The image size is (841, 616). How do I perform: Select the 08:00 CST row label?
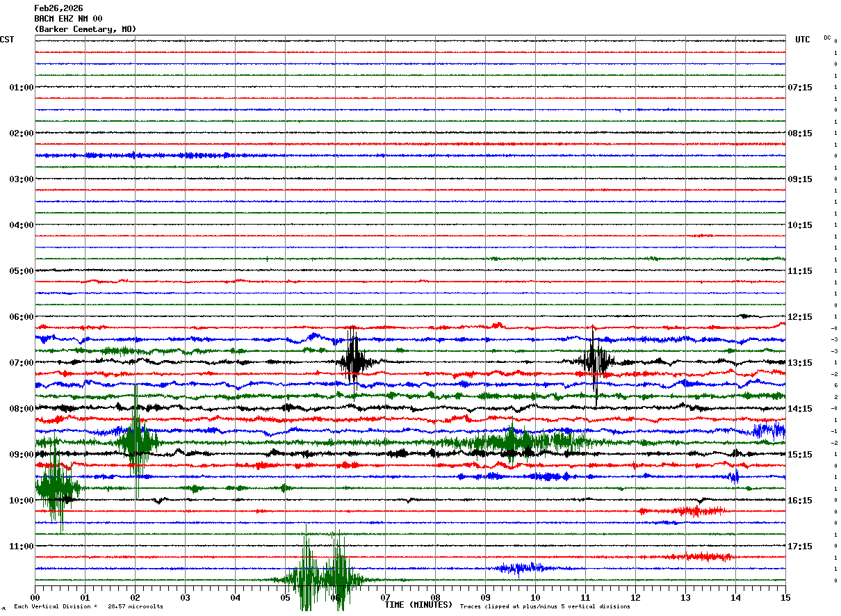pos(22,409)
